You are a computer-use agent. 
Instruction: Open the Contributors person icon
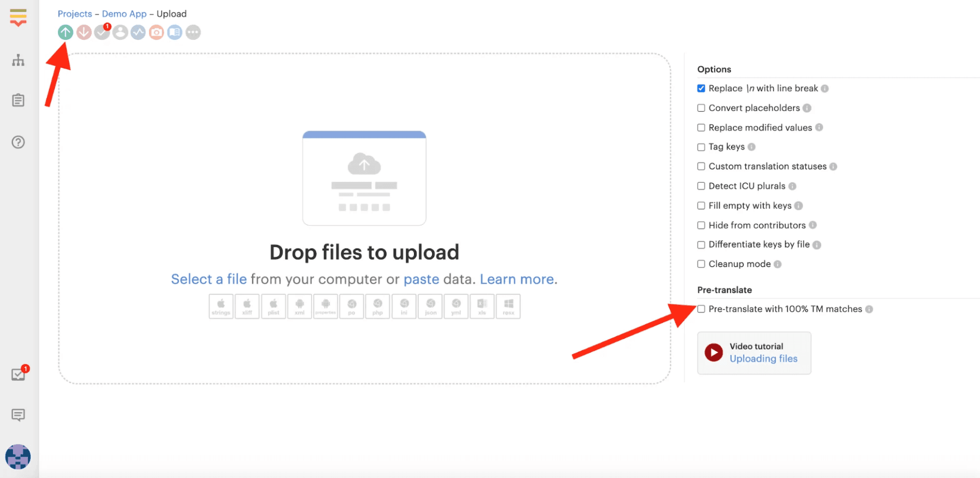point(120,33)
